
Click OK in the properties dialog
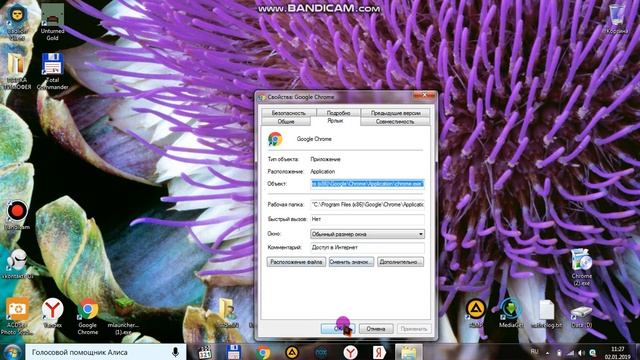coord(338,329)
